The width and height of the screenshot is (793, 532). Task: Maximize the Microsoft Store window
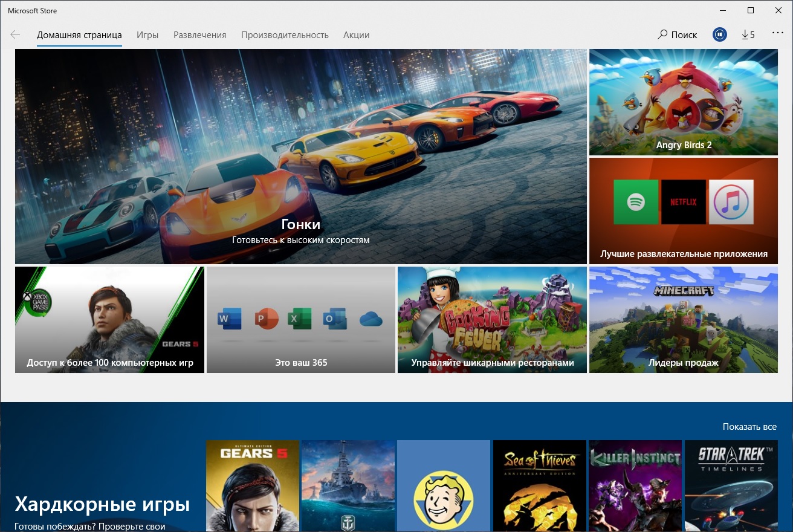tap(751, 10)
